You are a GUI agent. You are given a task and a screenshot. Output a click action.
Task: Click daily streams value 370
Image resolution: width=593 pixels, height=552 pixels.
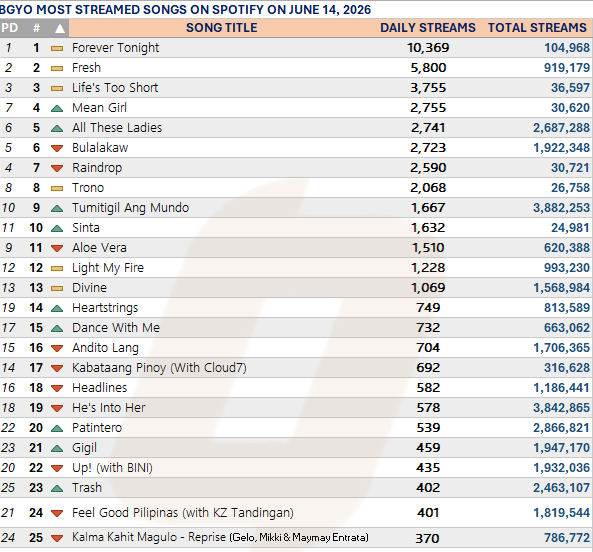427,538
